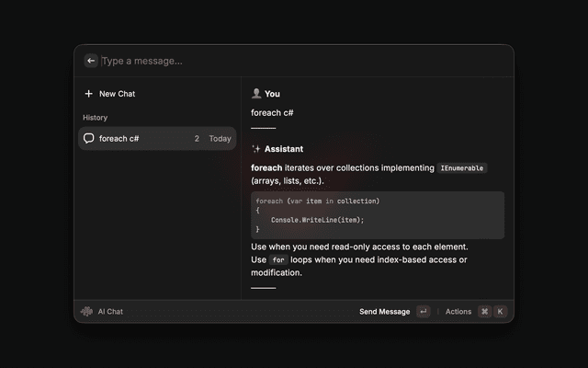Open the Actions menu
Image resolution: width=588 pixels, height=368 pixels.
pyautogui.click(x=458, y=312)
